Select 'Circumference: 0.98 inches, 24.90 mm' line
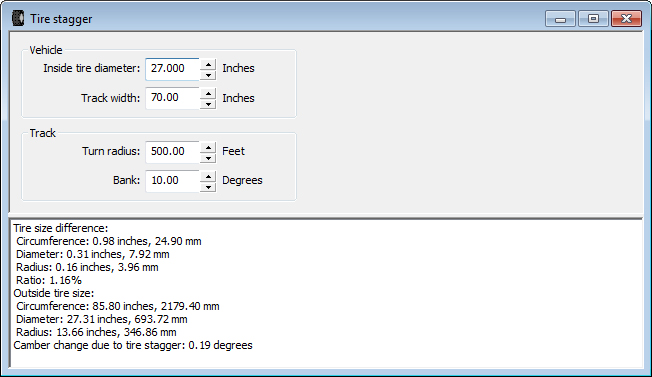 click(x=109, y=241)
